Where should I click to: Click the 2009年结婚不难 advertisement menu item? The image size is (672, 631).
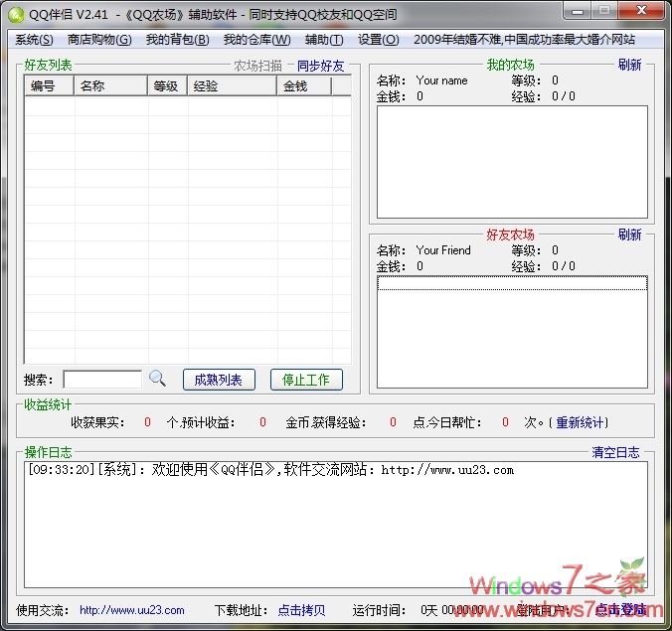pyautogui.click(x=524, y=40)
